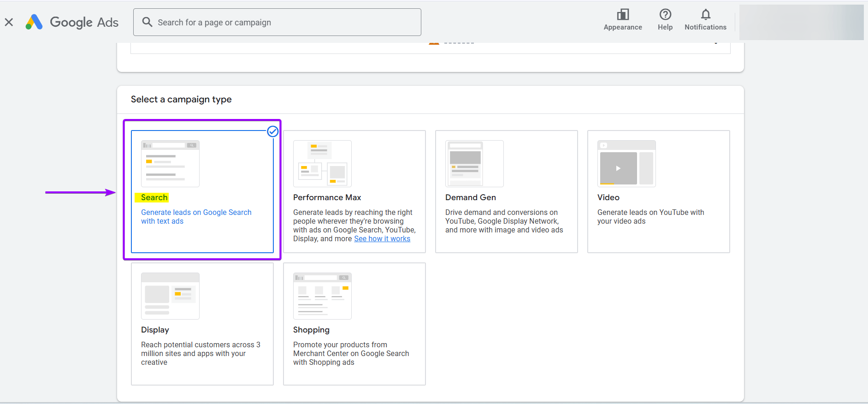This screenshot has height=404, width=868.
Task: Click the Google Ads logo
Action: point(72,22)
